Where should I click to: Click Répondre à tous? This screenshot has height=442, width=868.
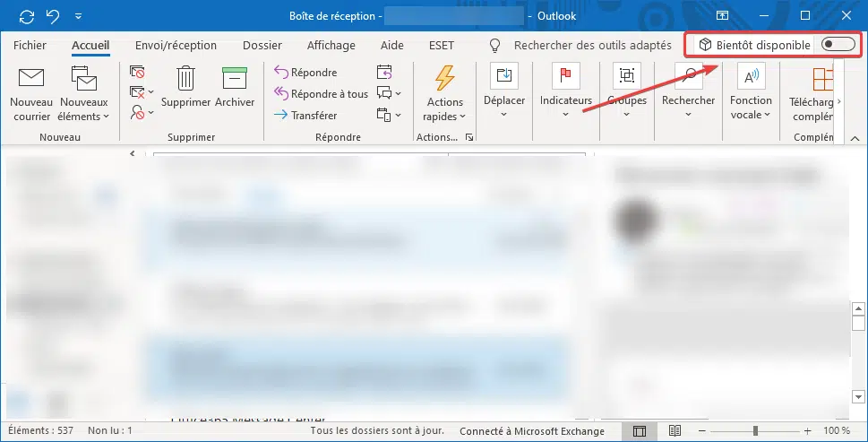pyautogui.click(x=321, y=93)
